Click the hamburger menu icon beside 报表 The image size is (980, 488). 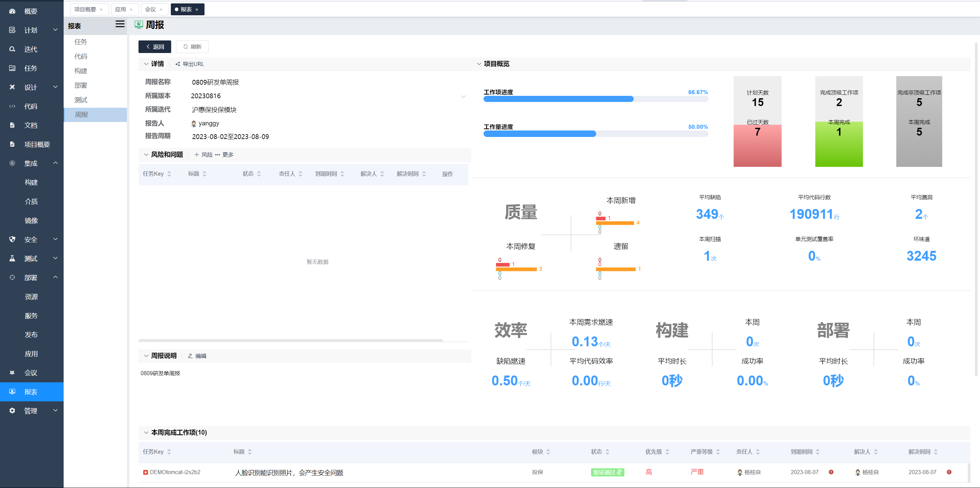[120, 24]
